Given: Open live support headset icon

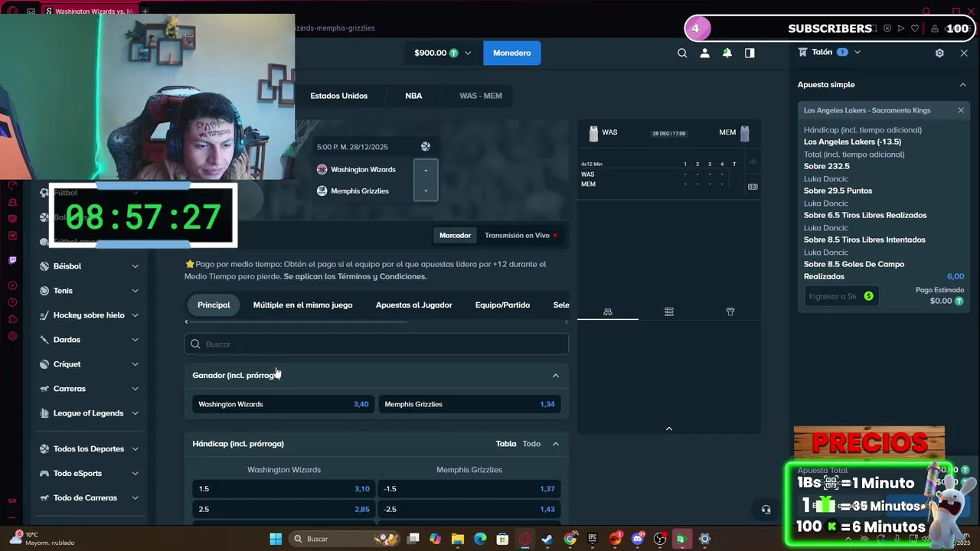Looking at the screenshot, I should [x=766, y=510].
